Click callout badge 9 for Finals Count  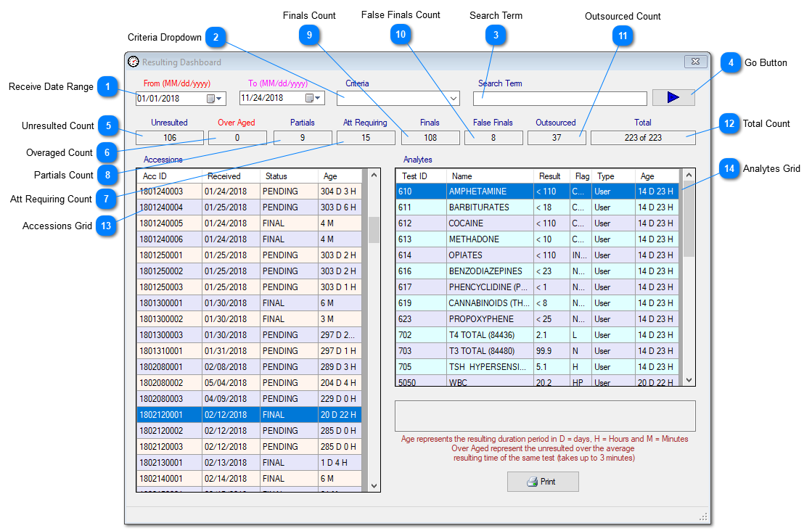click(310, 34)
